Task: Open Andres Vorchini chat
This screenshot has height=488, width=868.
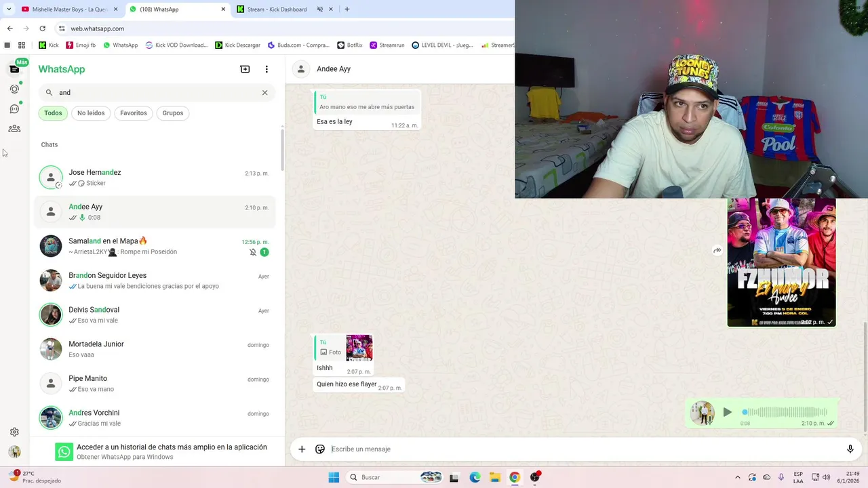Action: point(155,418)
